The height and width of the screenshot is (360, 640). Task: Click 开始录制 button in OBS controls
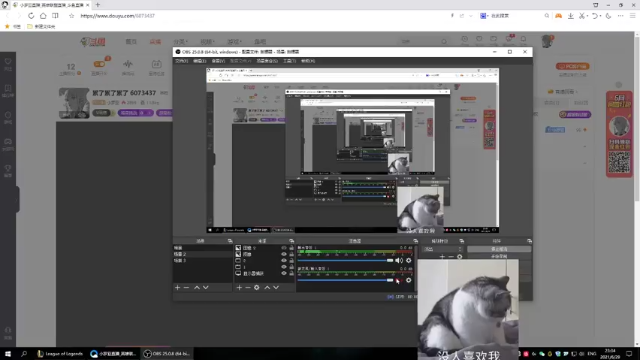499,256
